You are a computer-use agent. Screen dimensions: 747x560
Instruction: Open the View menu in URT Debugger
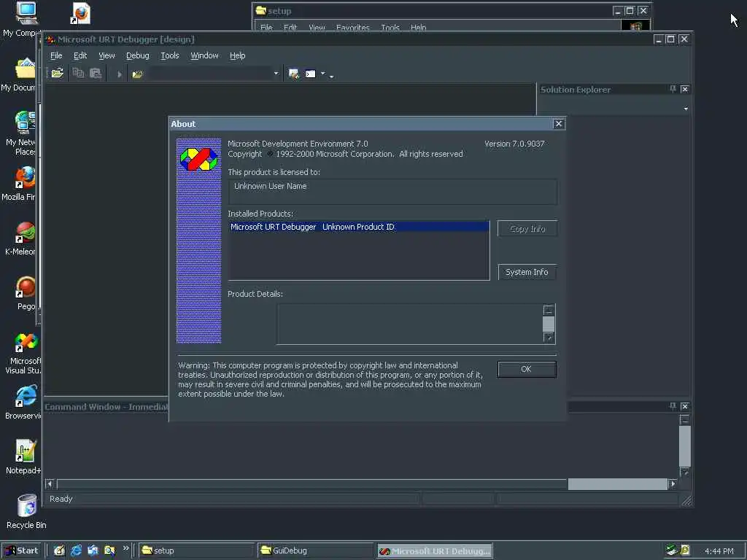pos(107,55)
